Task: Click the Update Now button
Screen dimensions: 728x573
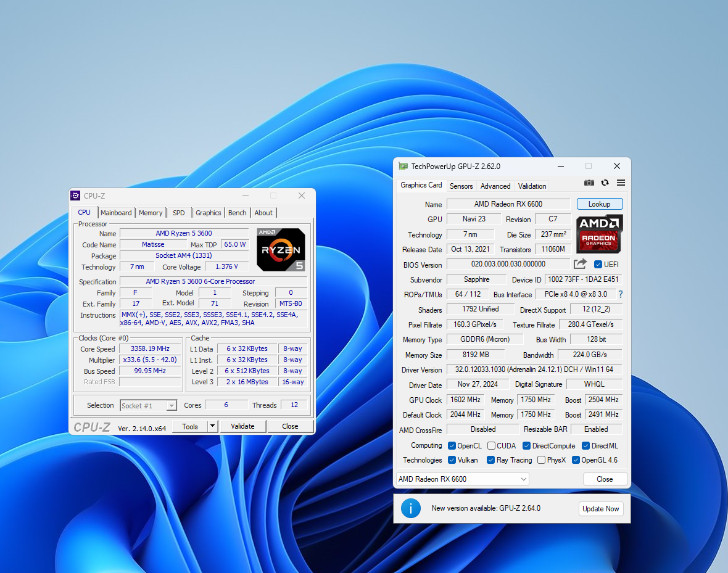Action: coord(601,509)
